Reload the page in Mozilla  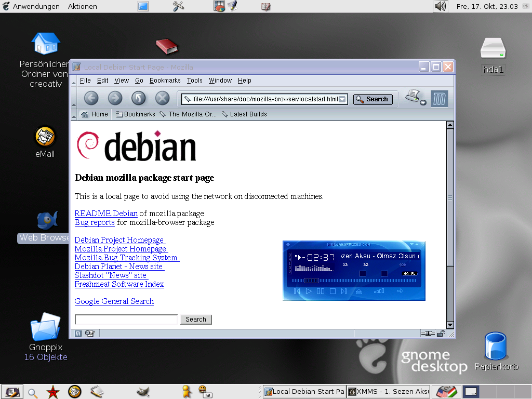click(138, 98)
